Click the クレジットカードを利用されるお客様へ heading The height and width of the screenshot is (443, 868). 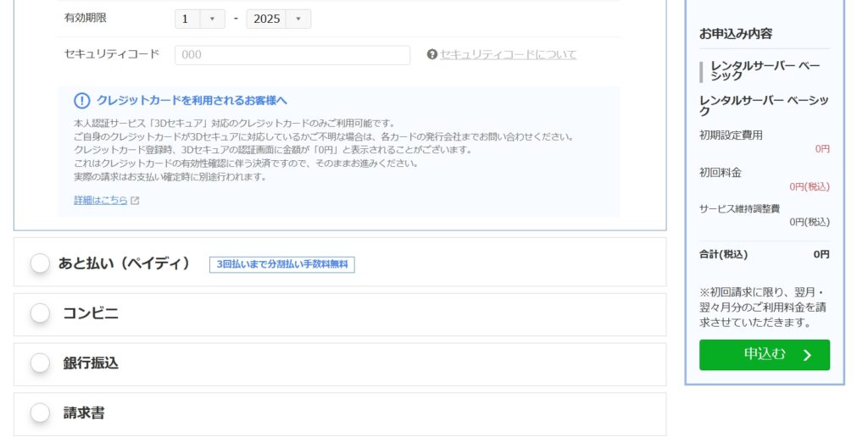192,101
